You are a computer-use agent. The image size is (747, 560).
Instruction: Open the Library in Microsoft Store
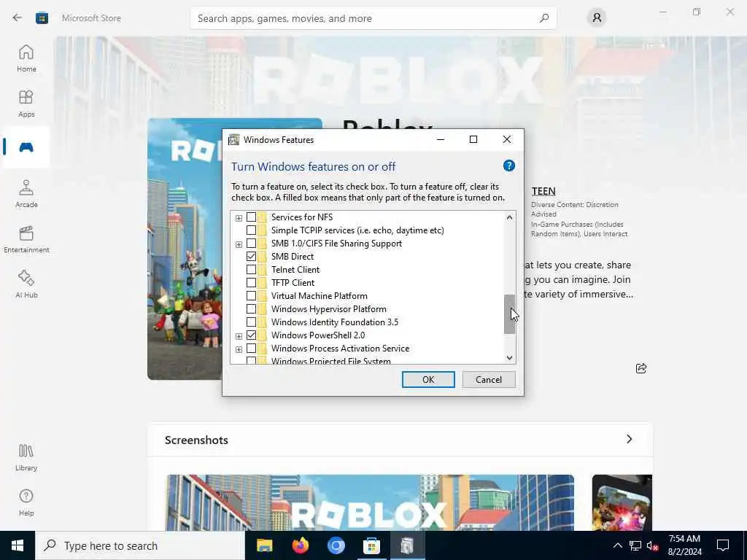pyautogui.click(x=26, y=458)
